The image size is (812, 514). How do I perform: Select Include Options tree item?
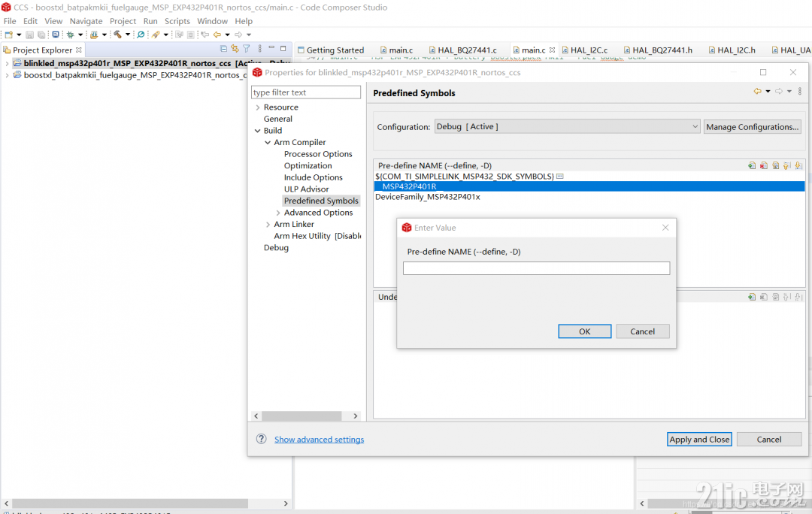coord(314,177)
